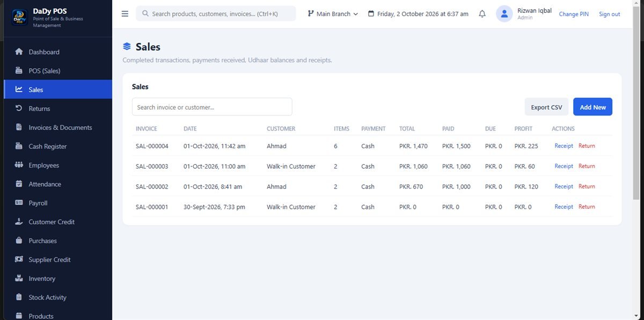Open Receipt for SAL-000001
Viewport: 644px width, 320px height.
pos(563,206)
